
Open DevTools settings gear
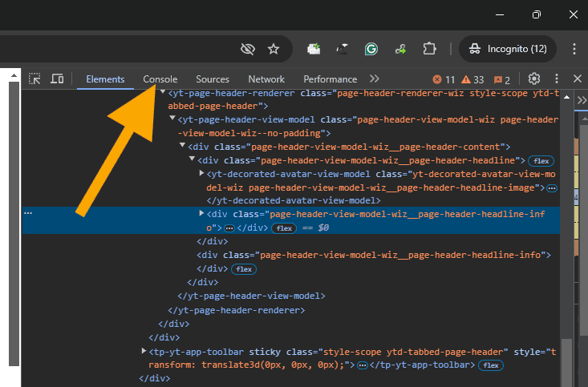pyautogui.click(x=534, y=79)
